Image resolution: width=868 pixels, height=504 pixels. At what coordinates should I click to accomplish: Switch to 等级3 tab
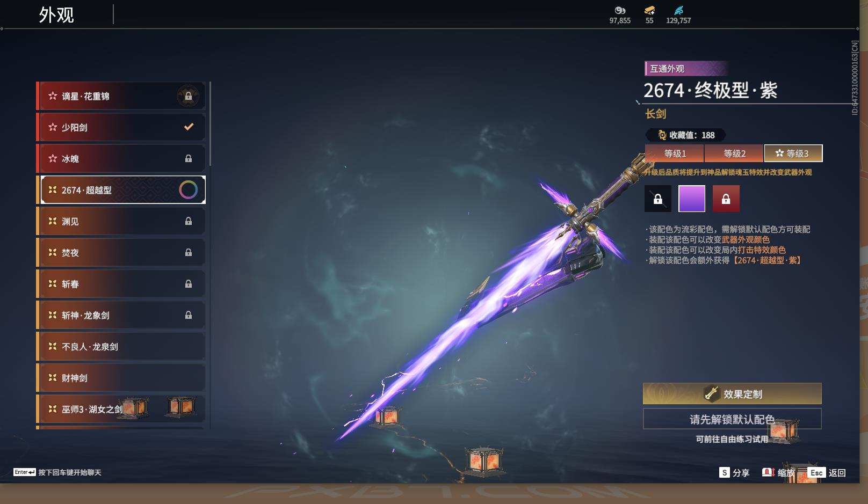[793, 154]
